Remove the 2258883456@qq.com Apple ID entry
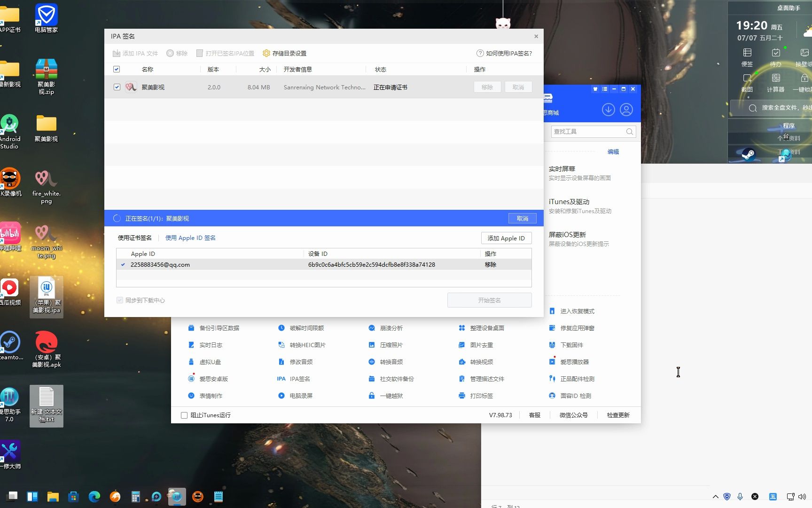 [491, 265]
